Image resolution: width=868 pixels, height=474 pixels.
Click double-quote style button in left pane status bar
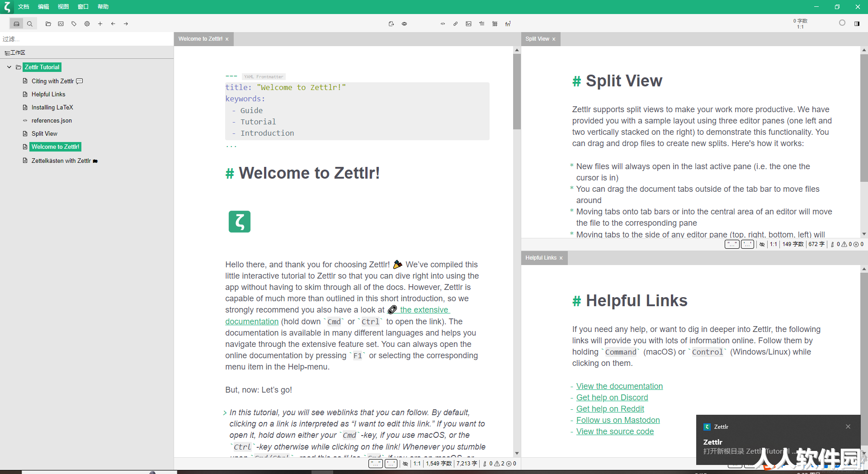[x=376, y=464]
